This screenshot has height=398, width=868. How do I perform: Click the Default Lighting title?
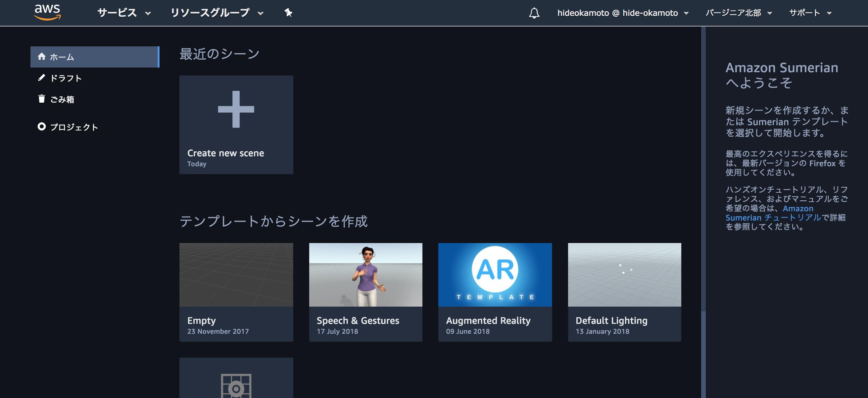pyautogui.click(x=611, y=321)
